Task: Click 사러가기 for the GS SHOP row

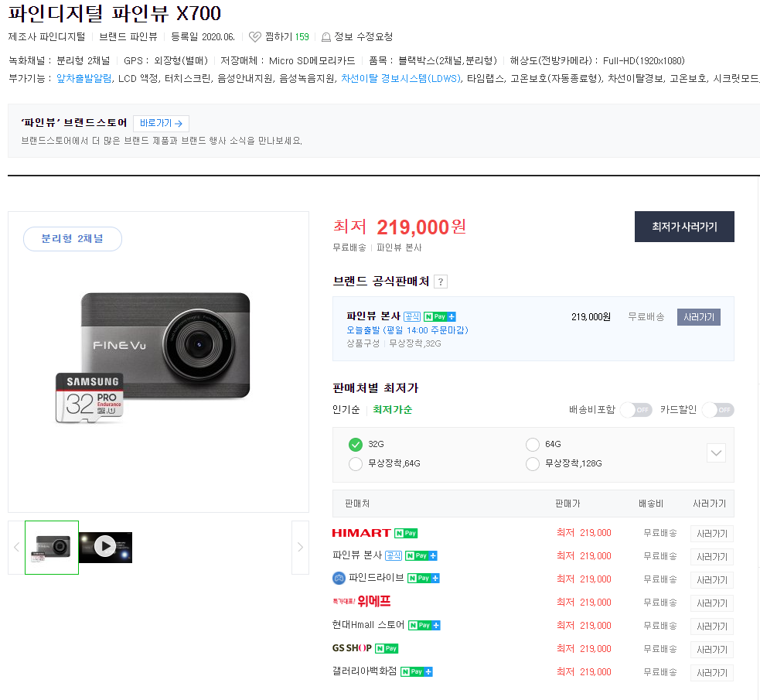Action: point(711,650)
